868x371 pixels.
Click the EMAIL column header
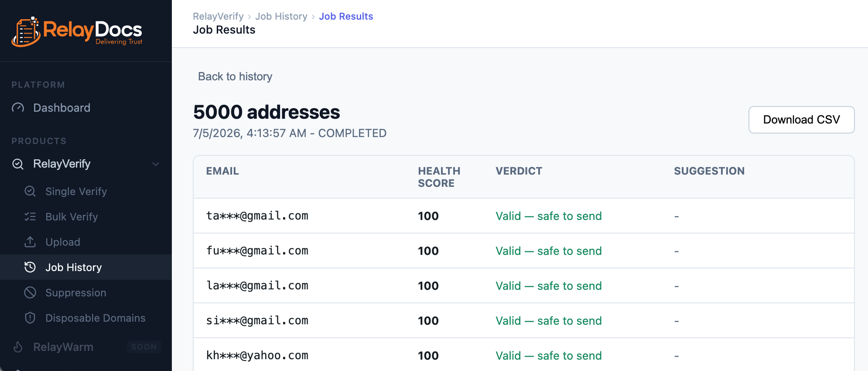[x=222, y=171]
